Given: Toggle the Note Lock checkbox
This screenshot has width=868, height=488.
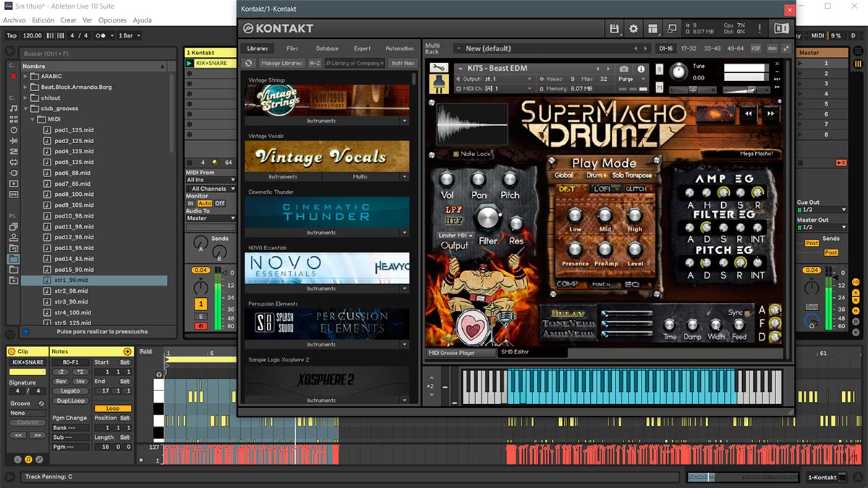Looking at the screenshot, I should (456, 154).
